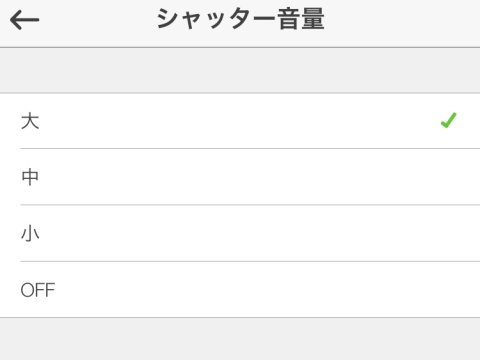Select the 中 shutter volume option
480x360 pixels.
pos(240,177)
